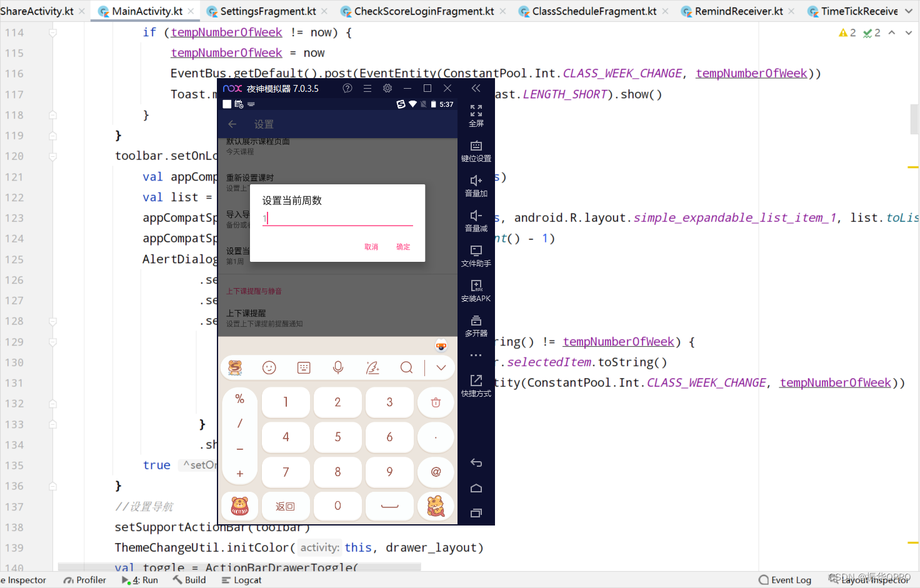Tap the bear enter key on keypad

[x=436, y=506]
